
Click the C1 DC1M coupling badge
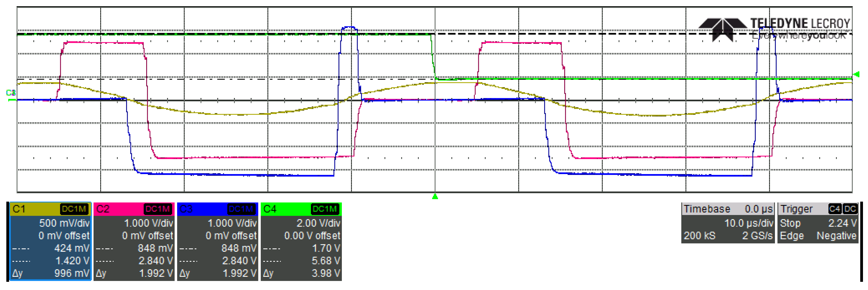pos(74,209)
